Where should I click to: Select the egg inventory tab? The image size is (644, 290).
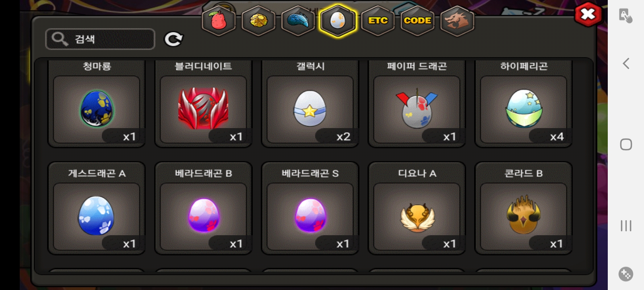(338, 21)
